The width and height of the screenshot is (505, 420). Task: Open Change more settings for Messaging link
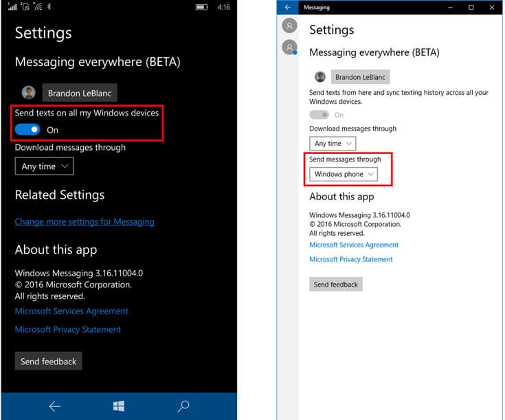point(85,222)
